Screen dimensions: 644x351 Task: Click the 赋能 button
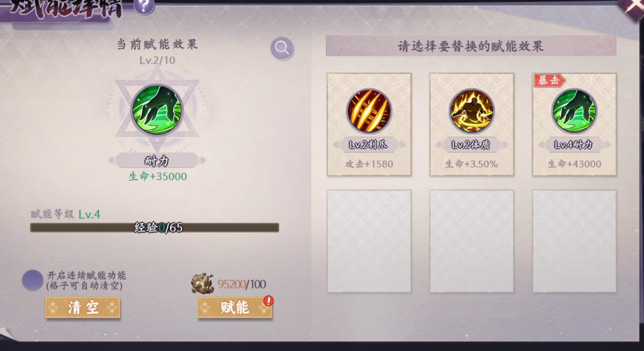tap(235, 307)
